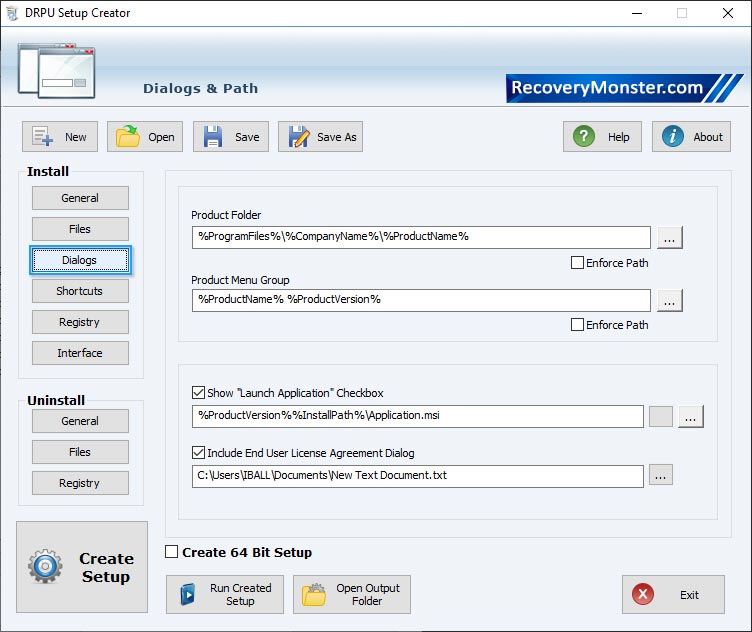Switch to Shortcuts section

tap(80, 291)
